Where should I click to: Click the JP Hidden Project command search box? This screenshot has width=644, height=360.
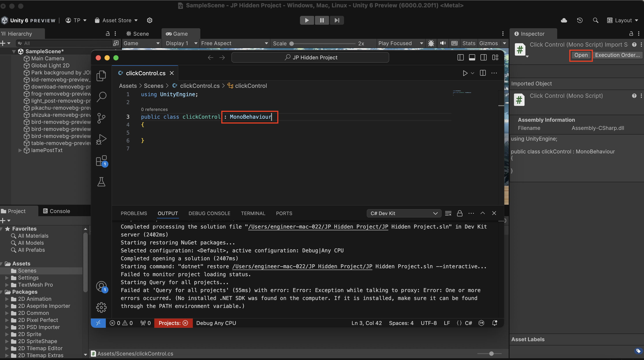tap(310, 58)
